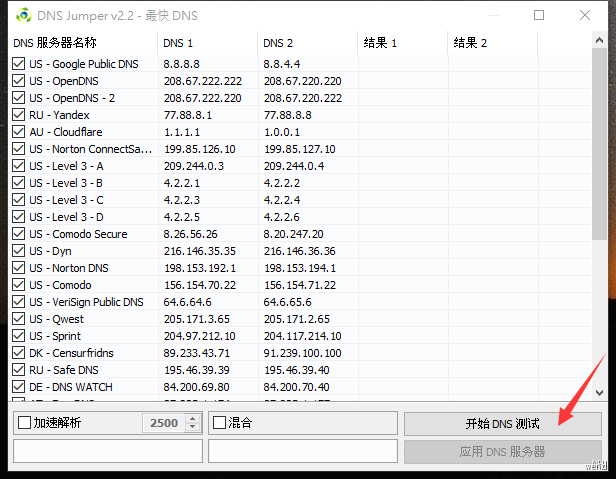Image resolution: width=616 pixels, height=479 pixels.
Task: Click the DNS Jumper app icon in title bar
Action: tap(24, 15)
